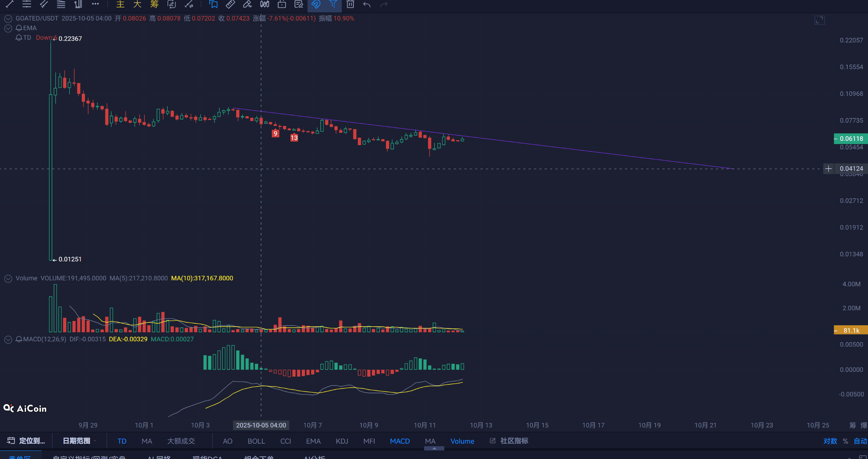This screenshot has height=459, width=868.
Task: Click the undo arrow icon
Action: pyautogui.click(x=367, y=4)
